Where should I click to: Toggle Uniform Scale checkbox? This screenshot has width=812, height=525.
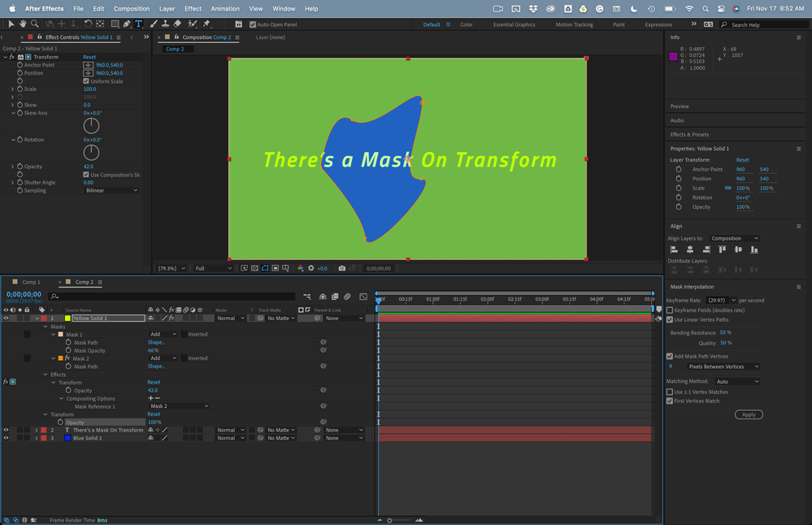pyautogui.click(x=86, y=81)
